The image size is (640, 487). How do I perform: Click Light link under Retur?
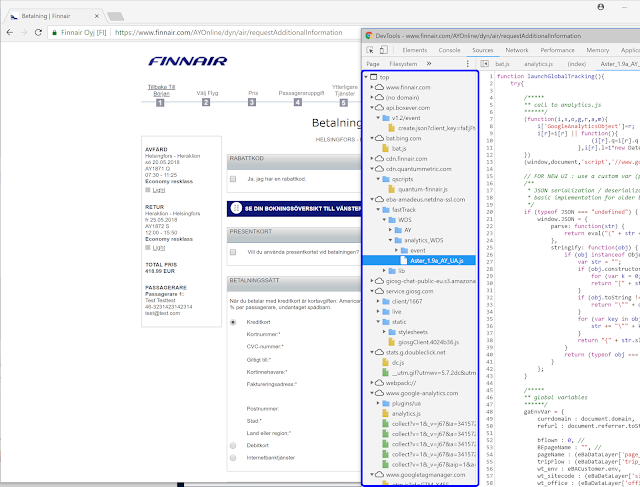[x=159, y=248]
